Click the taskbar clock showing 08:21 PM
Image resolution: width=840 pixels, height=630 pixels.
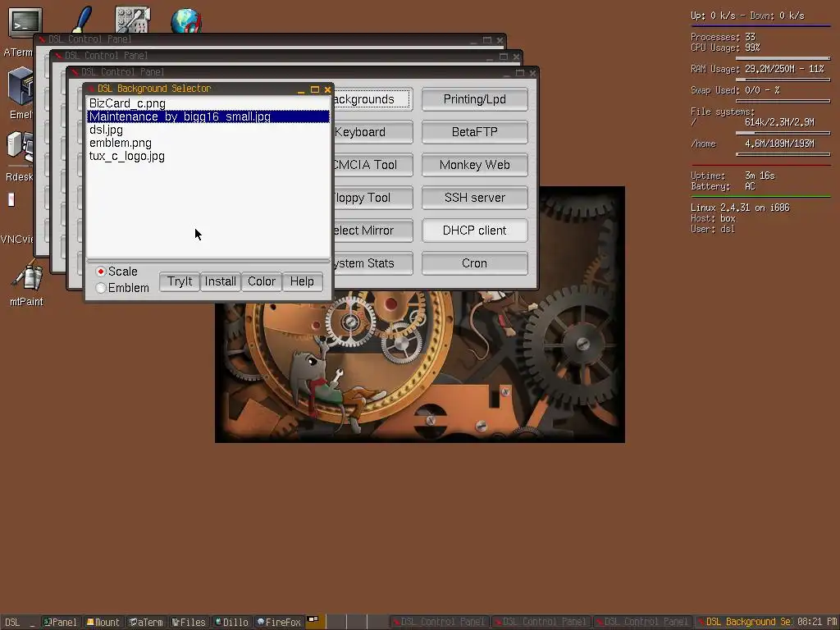tap(817, 622)
